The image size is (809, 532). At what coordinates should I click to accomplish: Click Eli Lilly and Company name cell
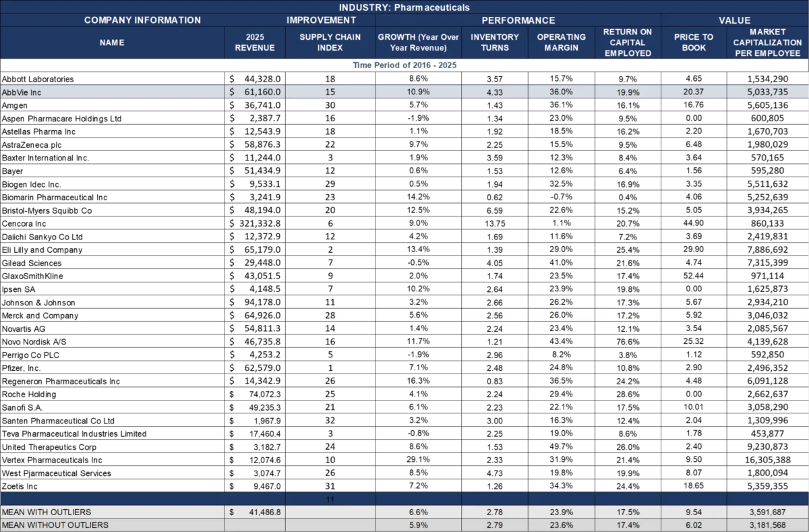pyautogui.click(x=112, y=249)
